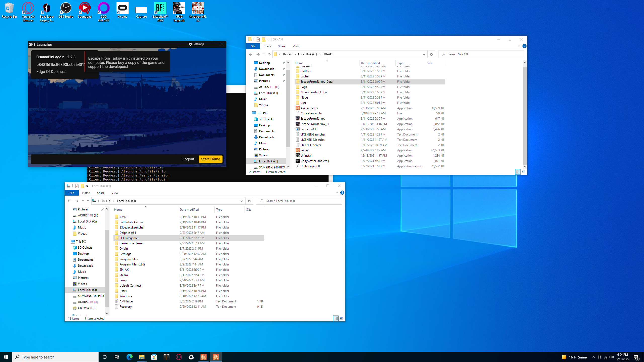This screenshot has height=362, width=644.
Task: Switch to Home tab in SPI-AKI window
Action: (x=267, y=46)
